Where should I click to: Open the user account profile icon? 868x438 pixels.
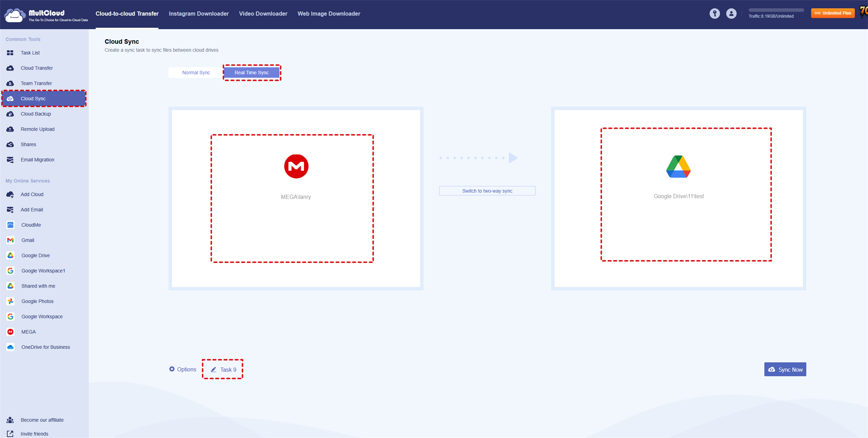pos(731,14)
